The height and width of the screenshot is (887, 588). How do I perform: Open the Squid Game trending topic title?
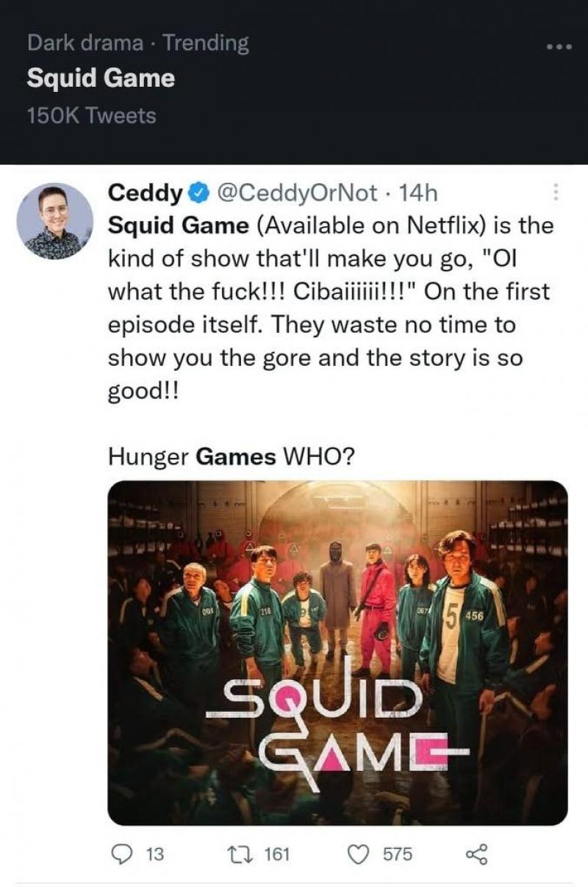[x=101, y=79]
